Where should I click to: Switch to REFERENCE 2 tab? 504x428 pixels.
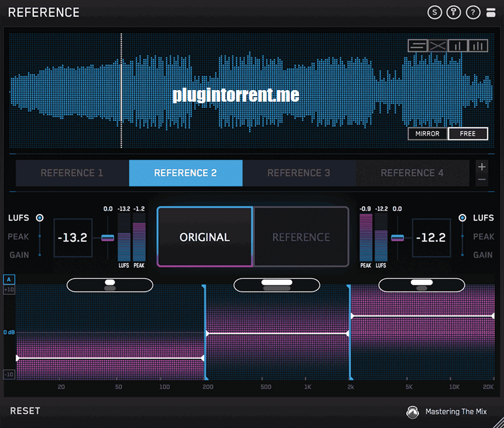pos(185,173)
